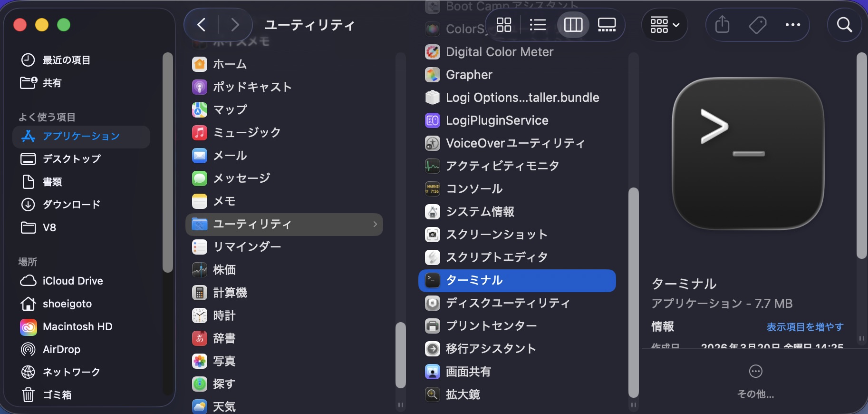
Task: Select スクリーンショット in utilities list
Action: point(517,235)
